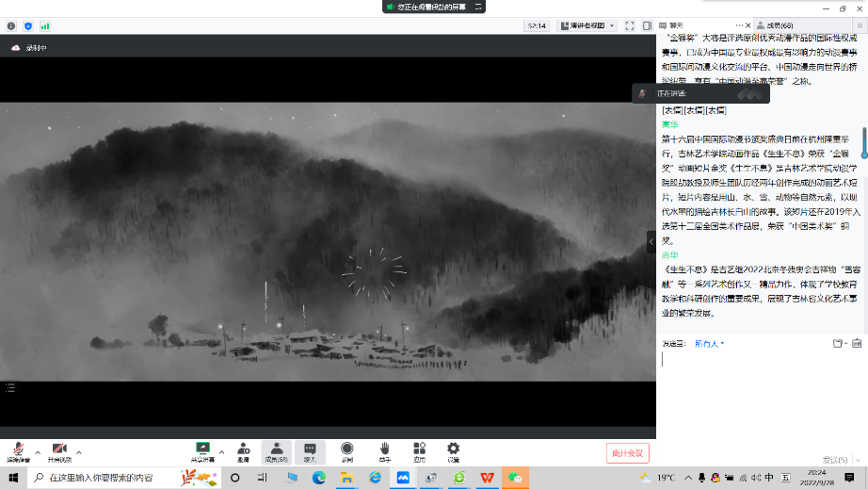Check the green network signal icon
The width and height of the screenshot is (868, 489).
[45, 26]
